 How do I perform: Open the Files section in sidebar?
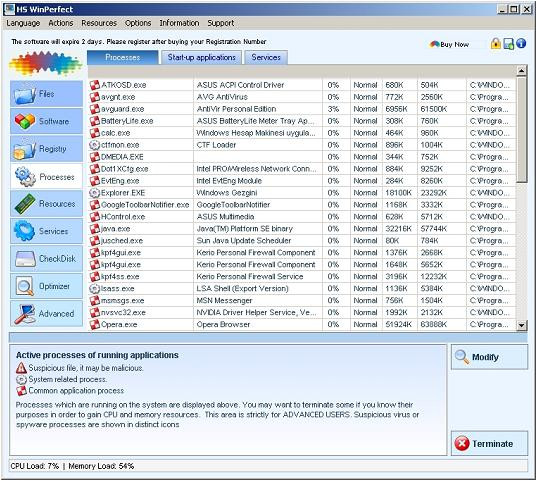(46, 94)
